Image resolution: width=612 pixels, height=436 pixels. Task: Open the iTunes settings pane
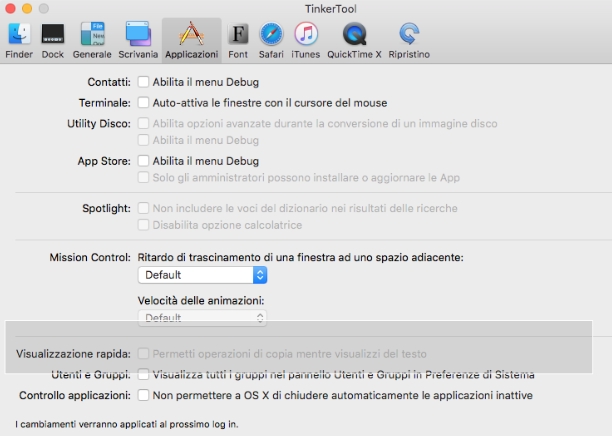306,41
